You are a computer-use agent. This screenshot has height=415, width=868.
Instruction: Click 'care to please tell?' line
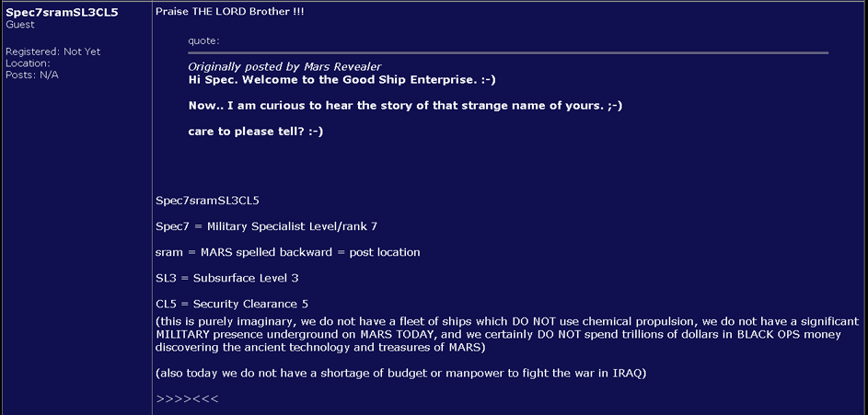255,133
